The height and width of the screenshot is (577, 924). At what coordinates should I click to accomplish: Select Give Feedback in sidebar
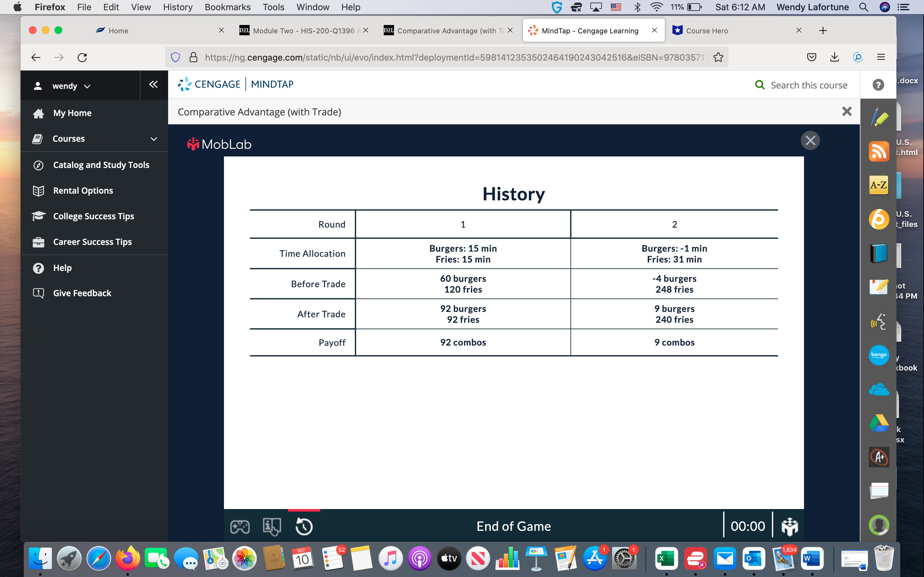pyautogui.click(x=82, y=293)
